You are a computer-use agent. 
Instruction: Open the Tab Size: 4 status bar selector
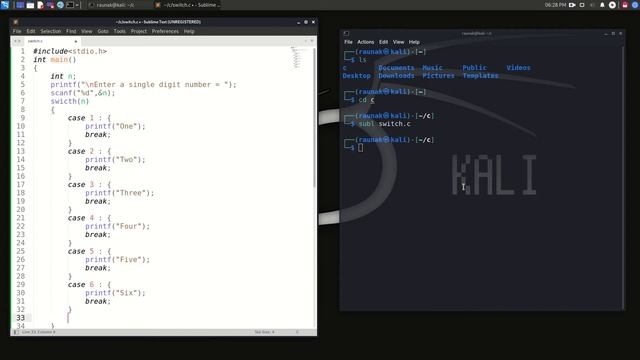pos(264,332)
